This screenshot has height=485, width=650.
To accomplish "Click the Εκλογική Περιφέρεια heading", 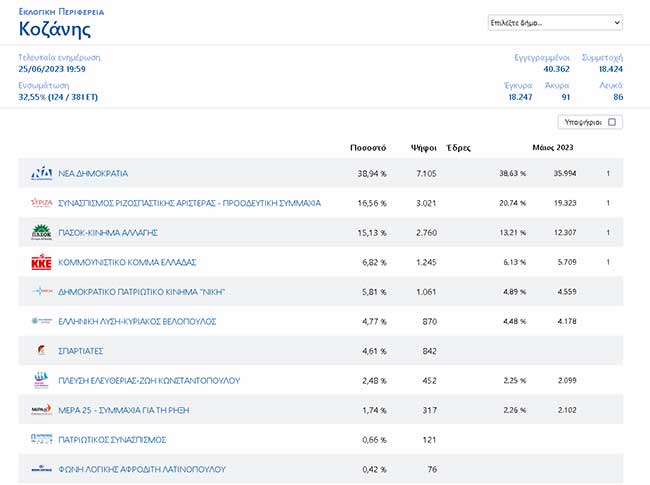I will click(x=61, y=12).
